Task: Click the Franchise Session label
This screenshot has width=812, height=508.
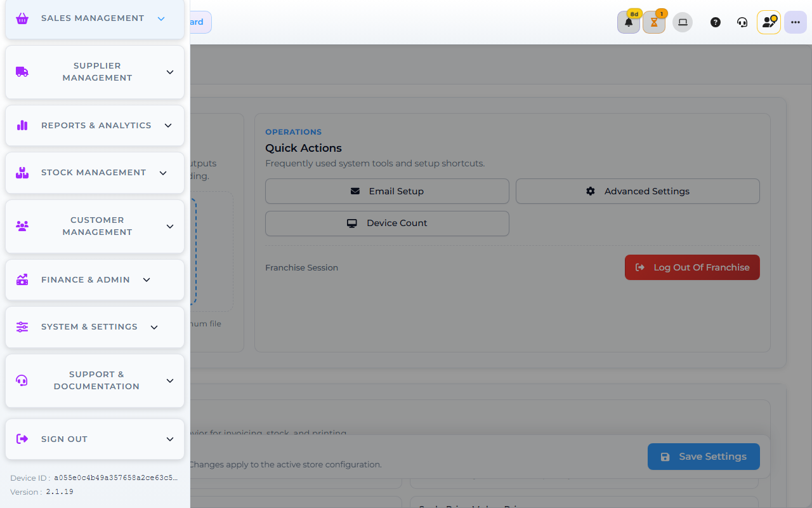Action: (x=301, y=268)
